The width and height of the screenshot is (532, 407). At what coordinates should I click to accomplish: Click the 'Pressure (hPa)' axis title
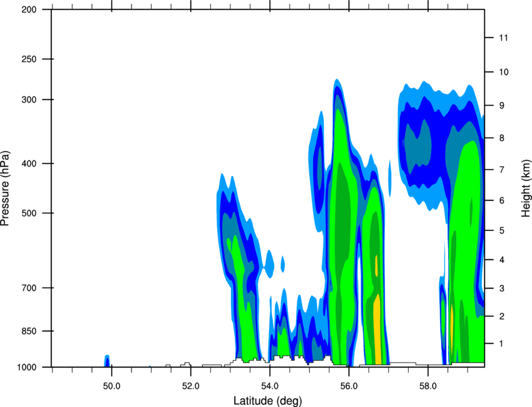coord(5,188)
